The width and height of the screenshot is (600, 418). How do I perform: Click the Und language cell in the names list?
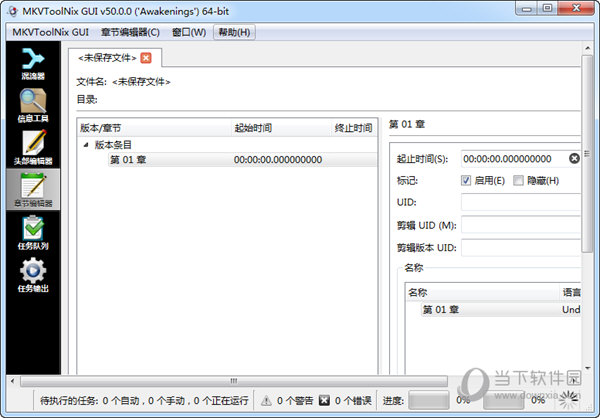[x=571, y=309]
